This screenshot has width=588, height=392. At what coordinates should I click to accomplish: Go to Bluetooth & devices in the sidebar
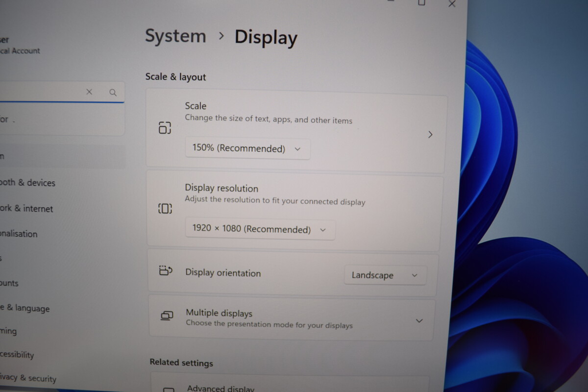click(x=27, y=183)
